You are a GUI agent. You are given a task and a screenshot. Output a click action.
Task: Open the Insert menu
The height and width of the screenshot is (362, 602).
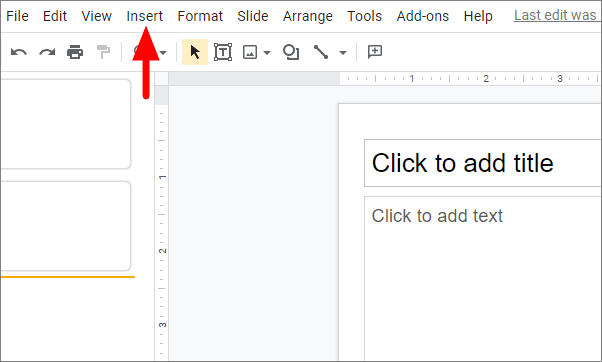point(145,16)
